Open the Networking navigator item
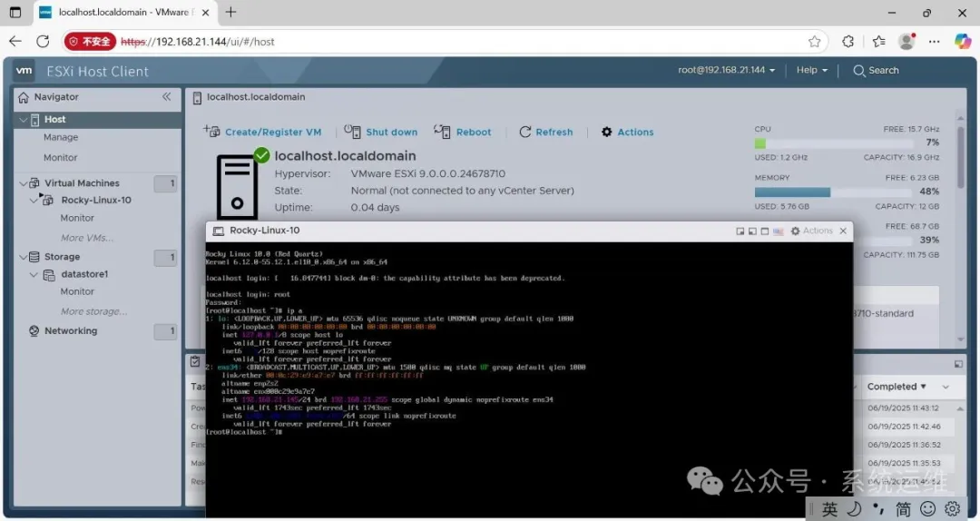 tap(71, 331)
